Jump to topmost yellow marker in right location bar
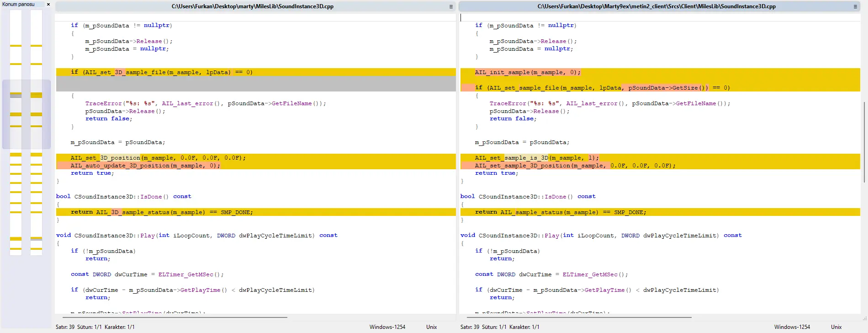This screenshot has width=868, height=333. point(36,46)
